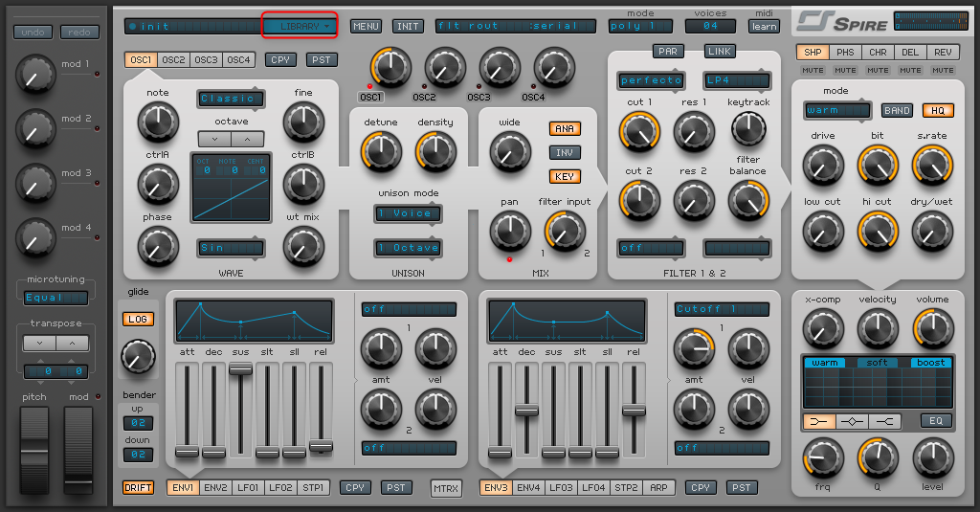Switch to the OSC2 tab
Image resolution: width=980 pixels, height=512 pixels.
[173, 59]
